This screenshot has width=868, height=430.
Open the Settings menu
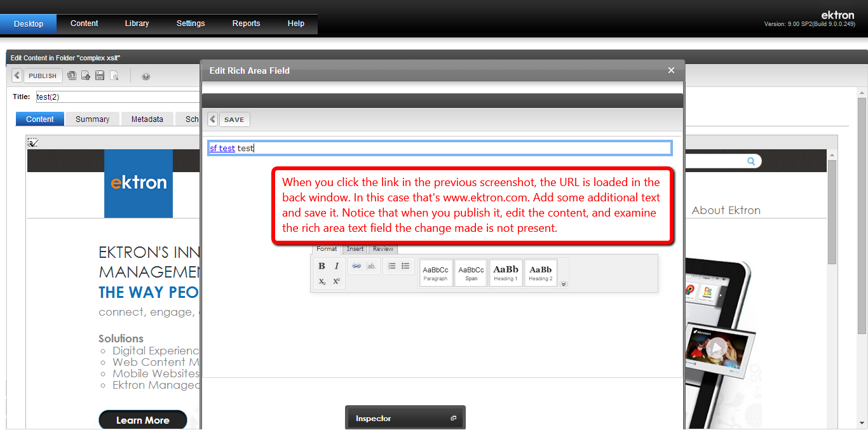[x=191, y=24]
